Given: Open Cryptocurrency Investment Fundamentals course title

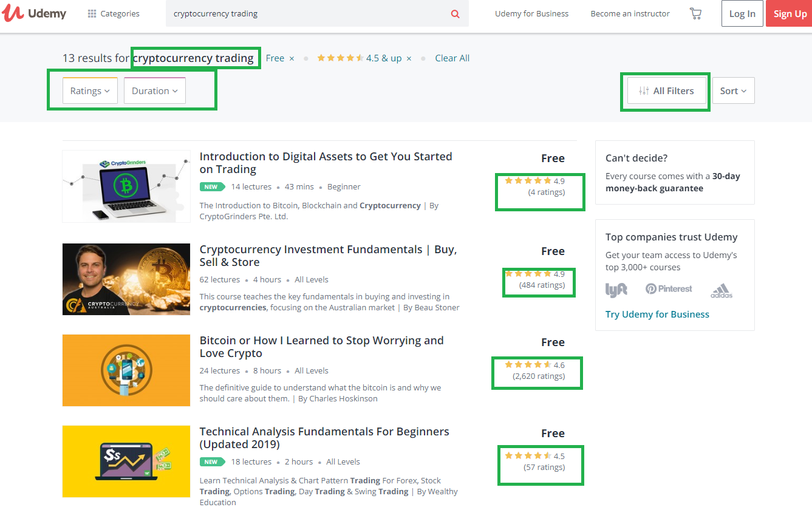Looking at the screenshot, I should (329, 256).
